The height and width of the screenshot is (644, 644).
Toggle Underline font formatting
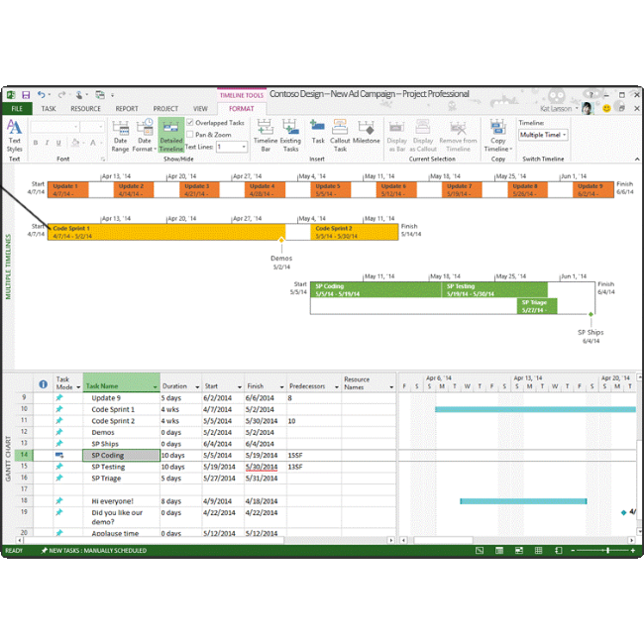[x=58, y=143]
